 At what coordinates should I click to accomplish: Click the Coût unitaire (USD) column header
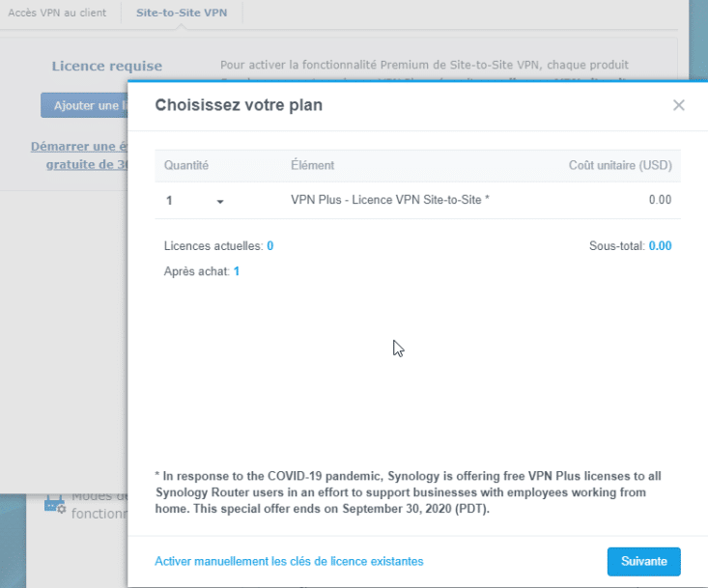[x=619, y=165]
